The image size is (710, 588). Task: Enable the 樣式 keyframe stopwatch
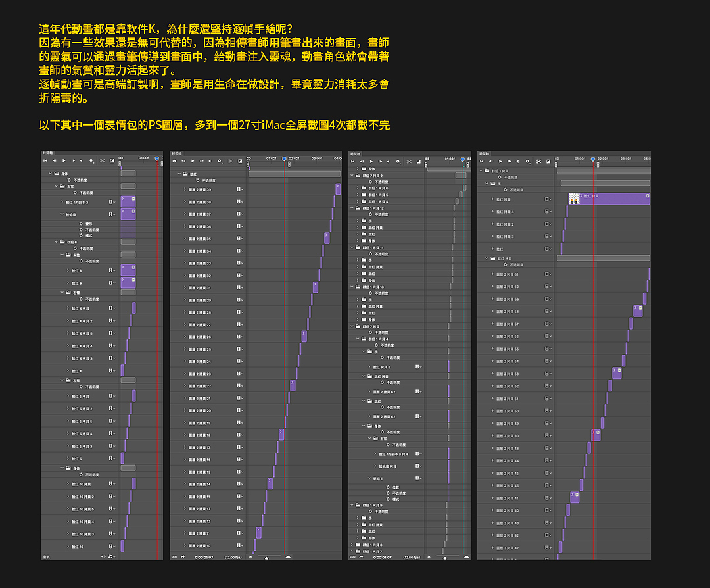[81, 235]
